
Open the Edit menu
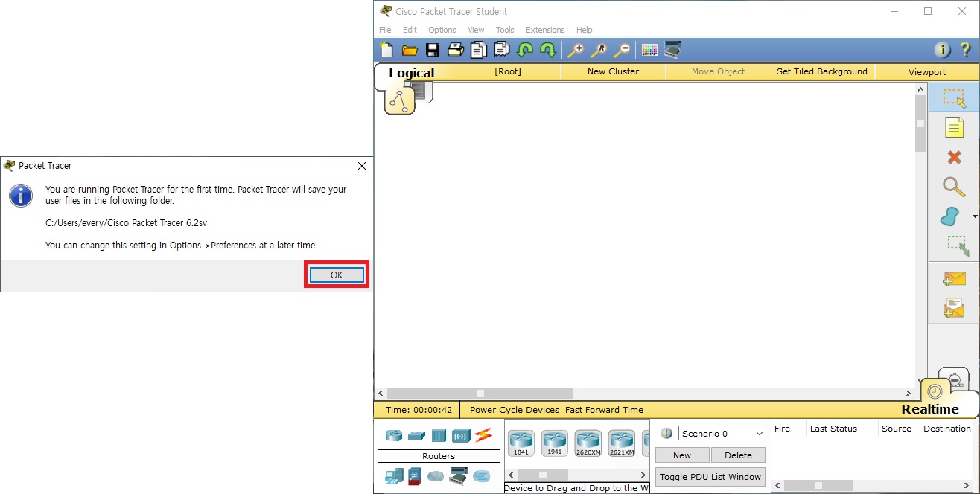tap(410, 30)
